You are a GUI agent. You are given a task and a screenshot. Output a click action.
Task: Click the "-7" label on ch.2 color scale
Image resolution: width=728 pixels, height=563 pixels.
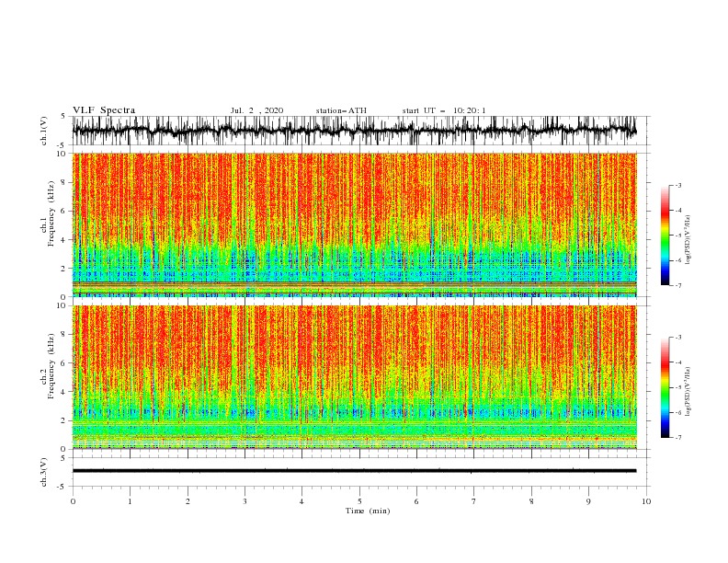click(677, 438)
